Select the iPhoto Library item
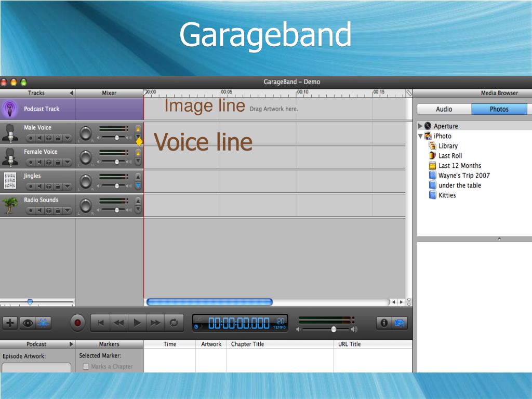Screen dimensions: 532x399 tap(444, 146)
